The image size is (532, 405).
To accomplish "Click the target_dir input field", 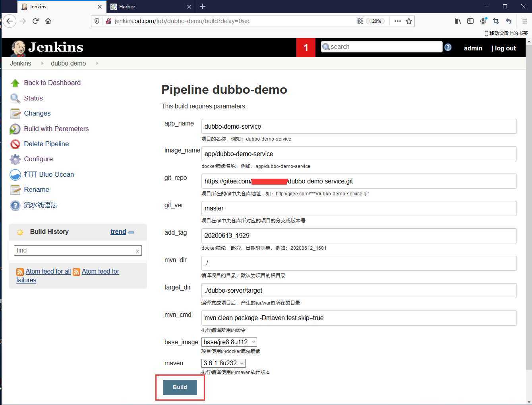I will 359,290.
